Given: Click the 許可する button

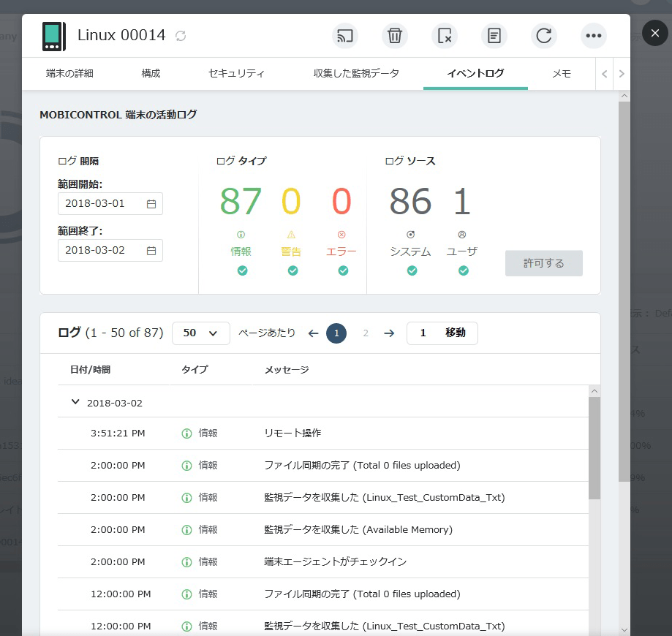Looking at the screenshot, I should (x=543, y=264).
